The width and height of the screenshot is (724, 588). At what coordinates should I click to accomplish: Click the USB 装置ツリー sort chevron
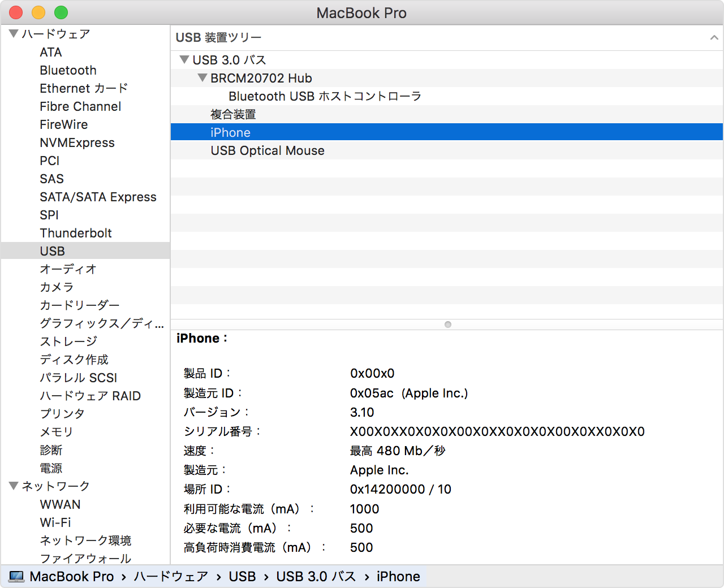tap(714, 38)
